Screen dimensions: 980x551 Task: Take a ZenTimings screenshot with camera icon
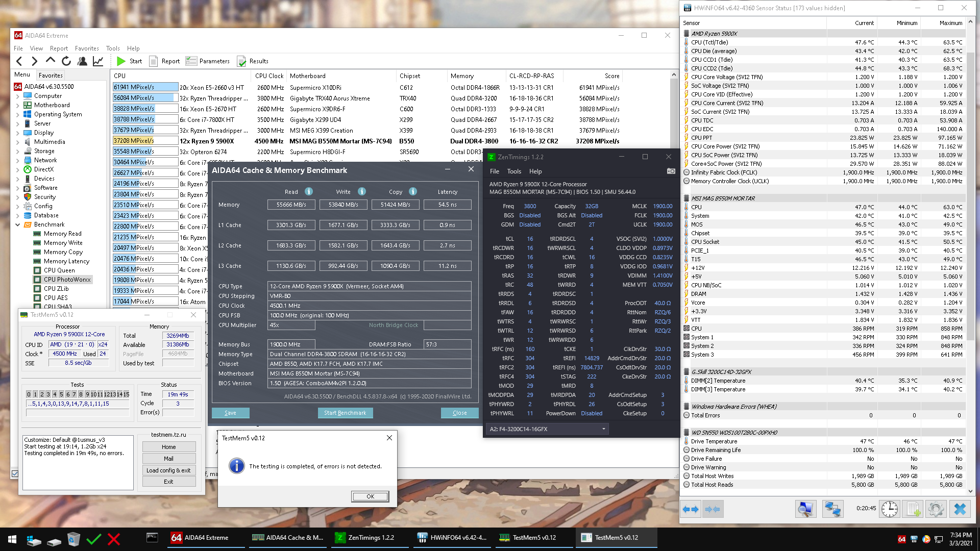tap(671, 171)
